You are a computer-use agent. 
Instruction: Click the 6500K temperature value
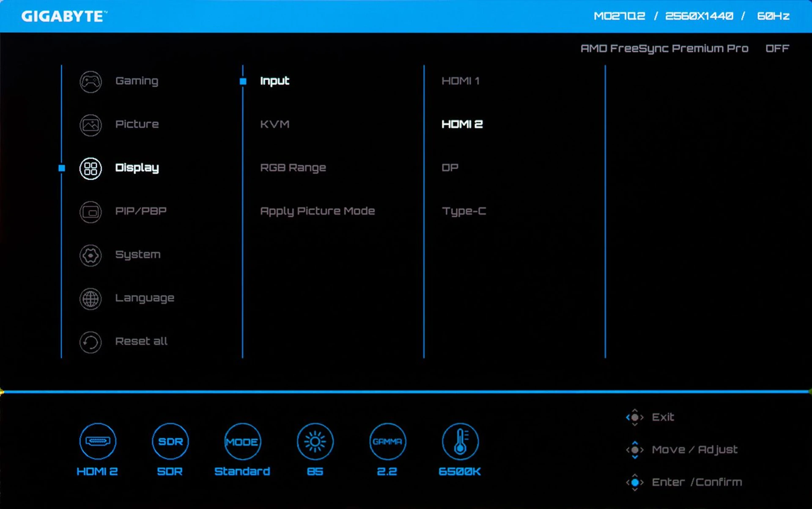pyautogui.click(x=460, y=471)
